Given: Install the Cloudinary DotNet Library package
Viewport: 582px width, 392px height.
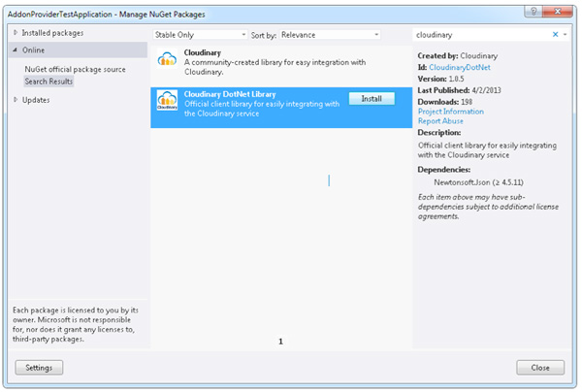Looking at the screenshot, I should click(372, 99).
